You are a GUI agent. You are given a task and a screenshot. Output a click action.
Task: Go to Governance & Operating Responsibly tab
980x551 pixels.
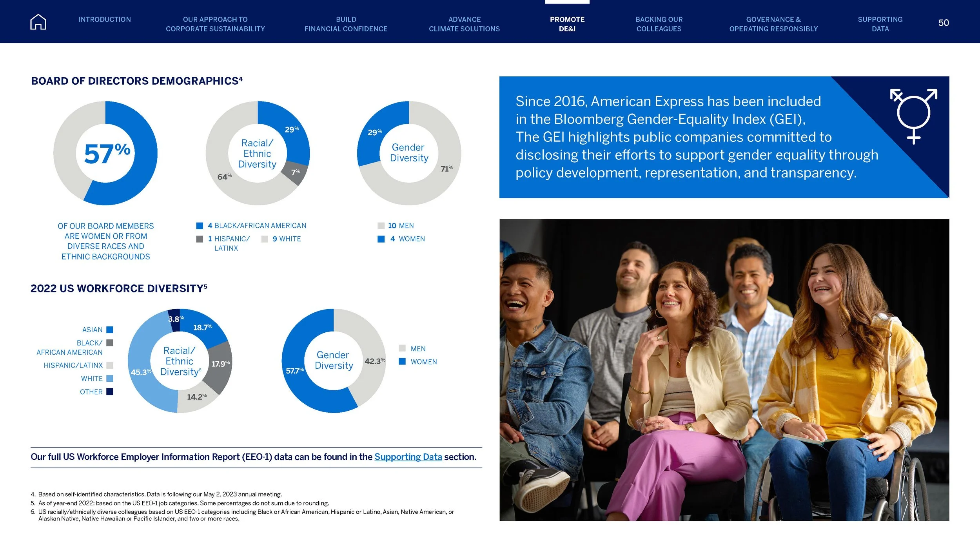click(x=773, y=24)
